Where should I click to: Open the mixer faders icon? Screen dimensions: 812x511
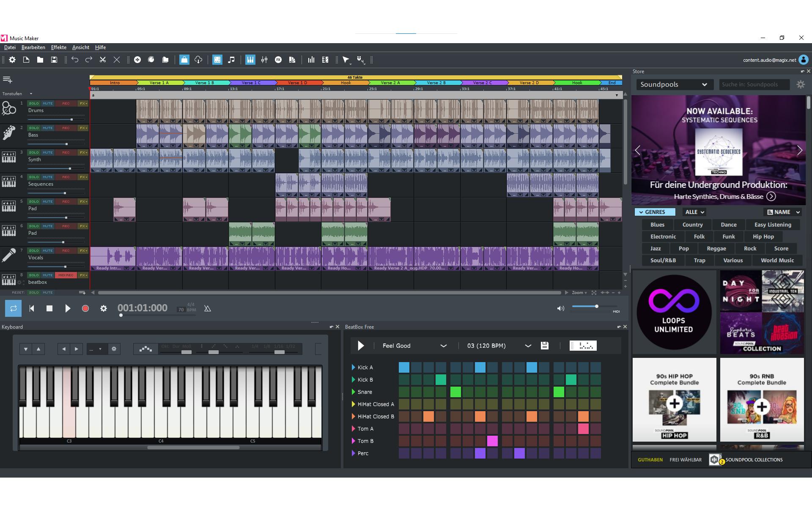click(264, 60)
